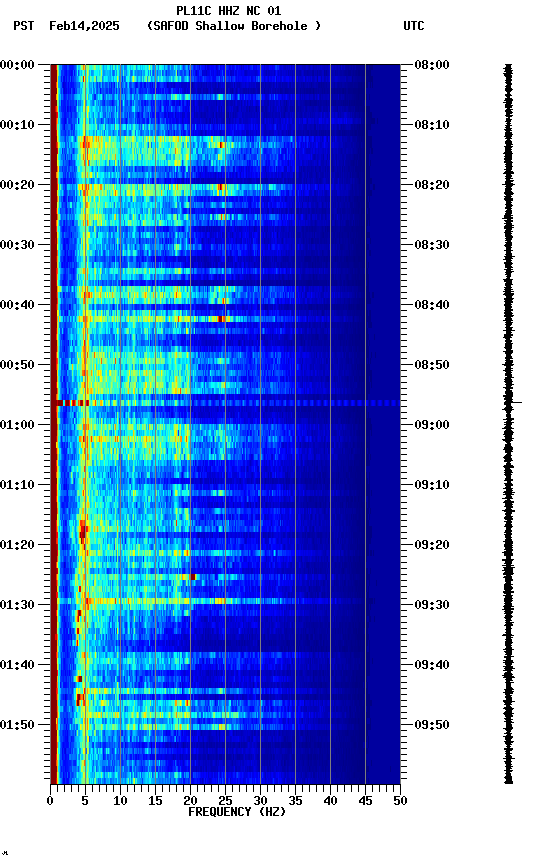The height and width of the screenshot is (864, 552).
Task: Click the '08:10' UTC time label
Action: pyautogui.click(x=432, y=125)
